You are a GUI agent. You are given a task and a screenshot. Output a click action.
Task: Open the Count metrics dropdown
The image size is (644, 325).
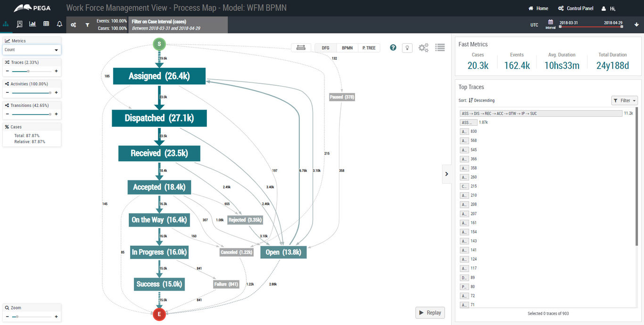[x=32, y=49]
